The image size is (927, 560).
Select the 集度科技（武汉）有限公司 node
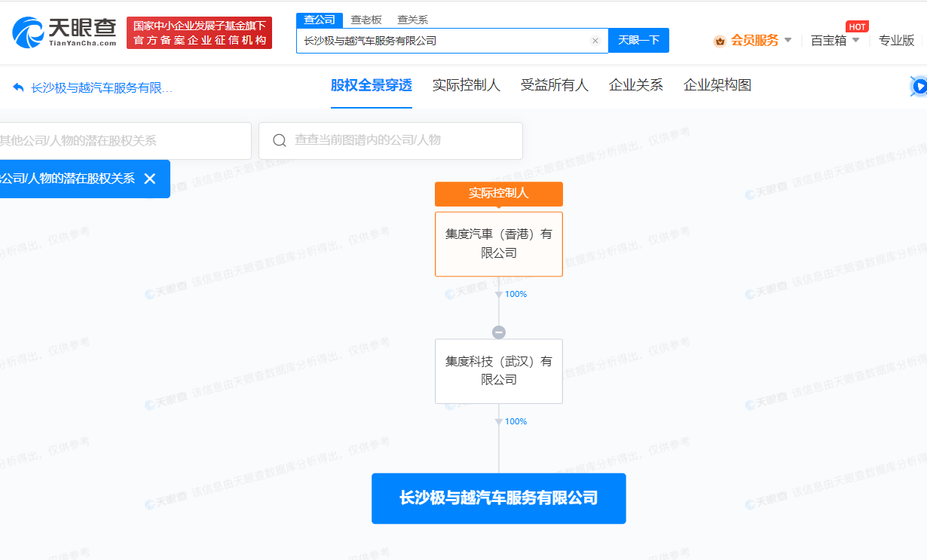(499, 371)
